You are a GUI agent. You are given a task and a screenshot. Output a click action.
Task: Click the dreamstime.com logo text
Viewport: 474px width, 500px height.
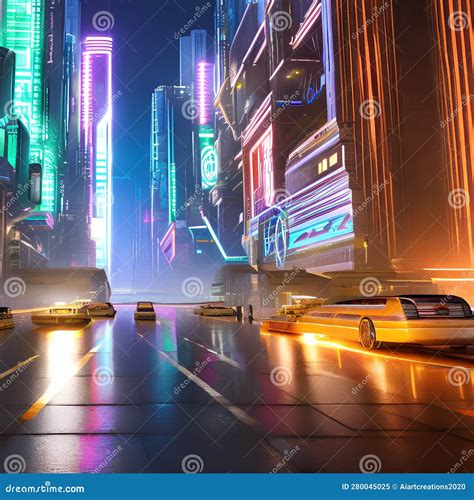pos(45,488)
